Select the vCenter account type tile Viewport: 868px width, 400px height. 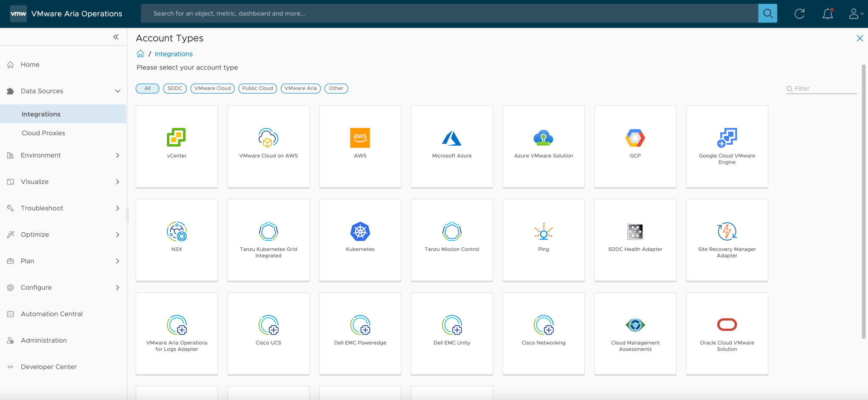pos(177,146)
